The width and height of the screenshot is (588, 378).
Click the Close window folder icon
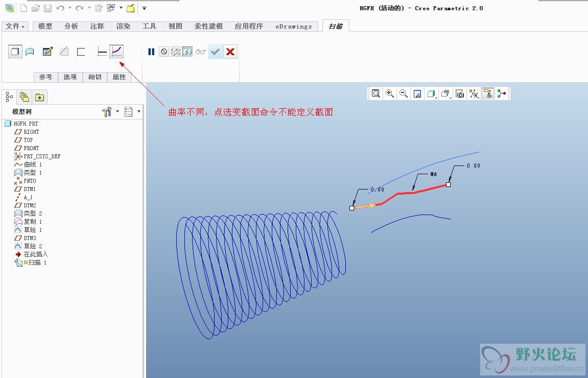coord(130,8)
